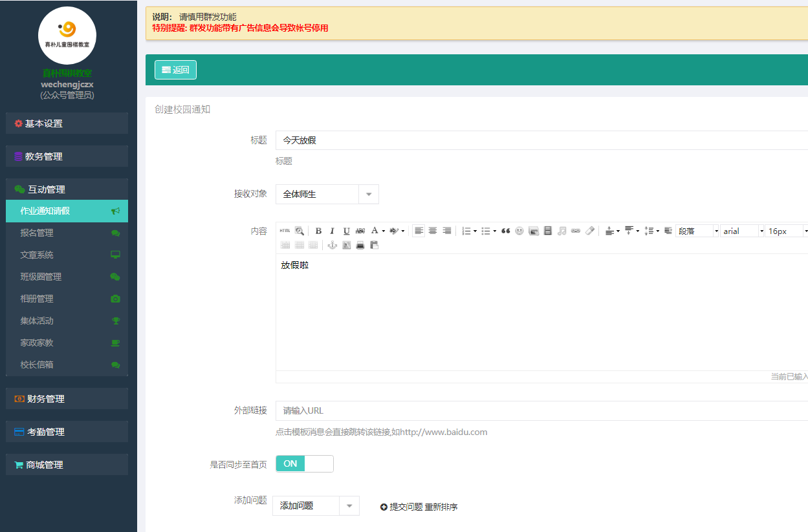Toggle italic formatting
Viewport: 808px width, 532px height.
pos(333,231)
